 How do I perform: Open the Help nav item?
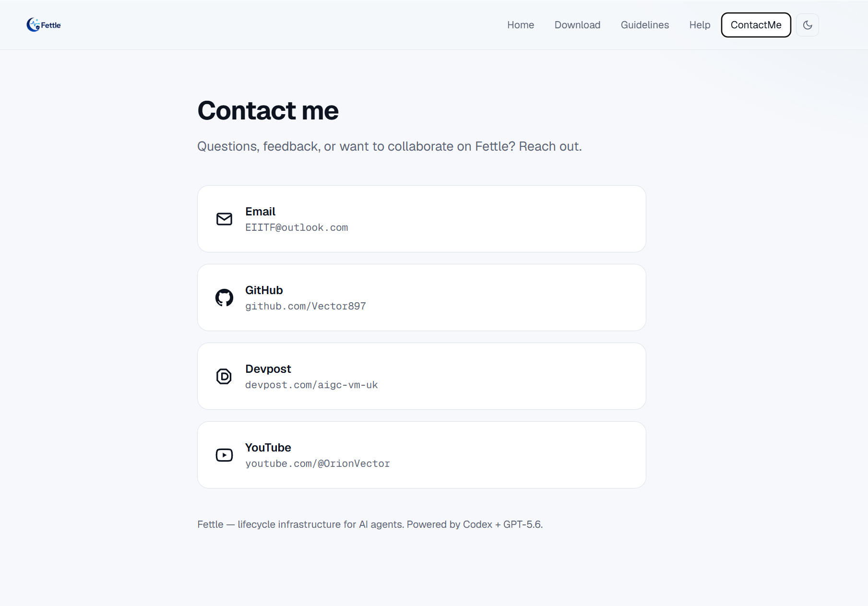point(700,25)
